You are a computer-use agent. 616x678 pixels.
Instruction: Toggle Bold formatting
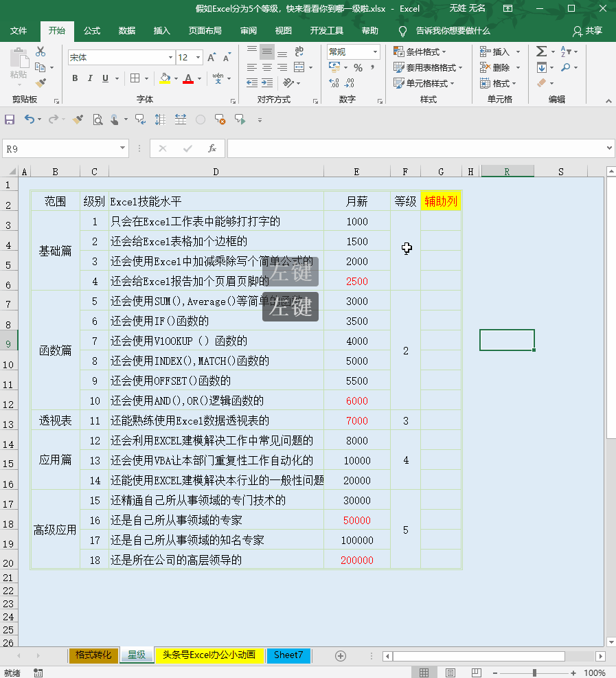tap(76, 78)
